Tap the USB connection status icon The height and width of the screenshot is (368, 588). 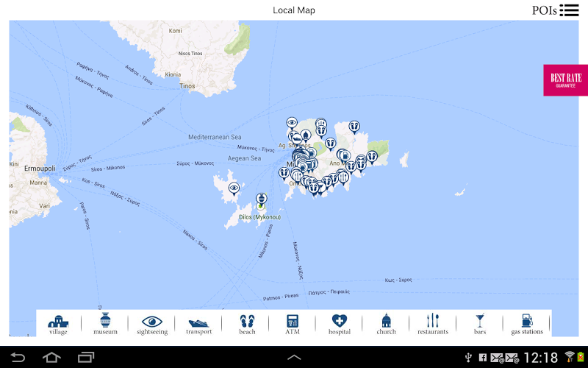[x=468, y=358]
